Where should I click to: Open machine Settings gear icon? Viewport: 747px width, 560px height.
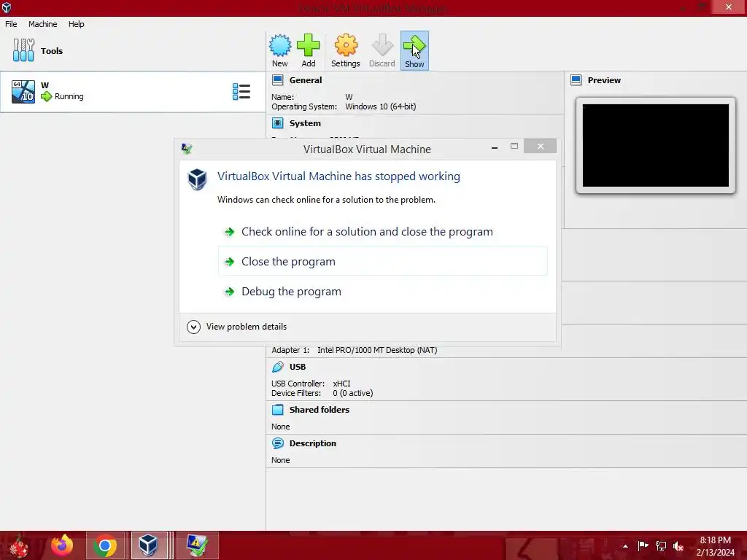click(x=345, y=50)
